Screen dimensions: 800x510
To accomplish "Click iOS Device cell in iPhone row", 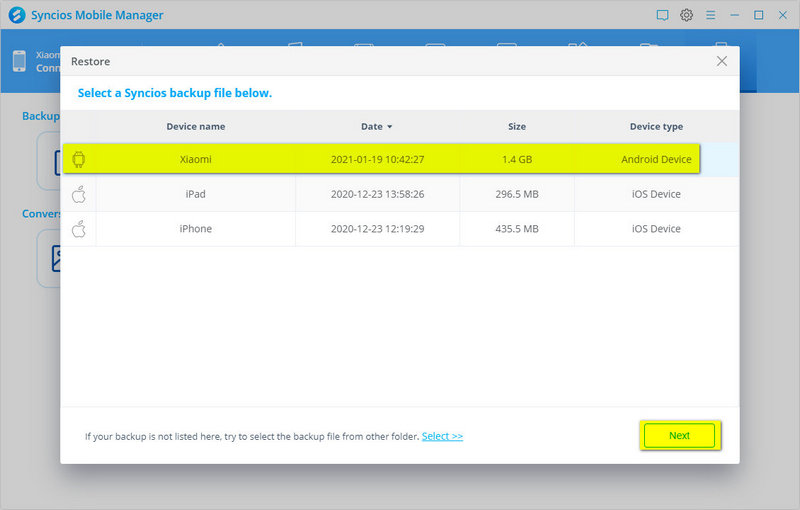I will coord(656,229).
